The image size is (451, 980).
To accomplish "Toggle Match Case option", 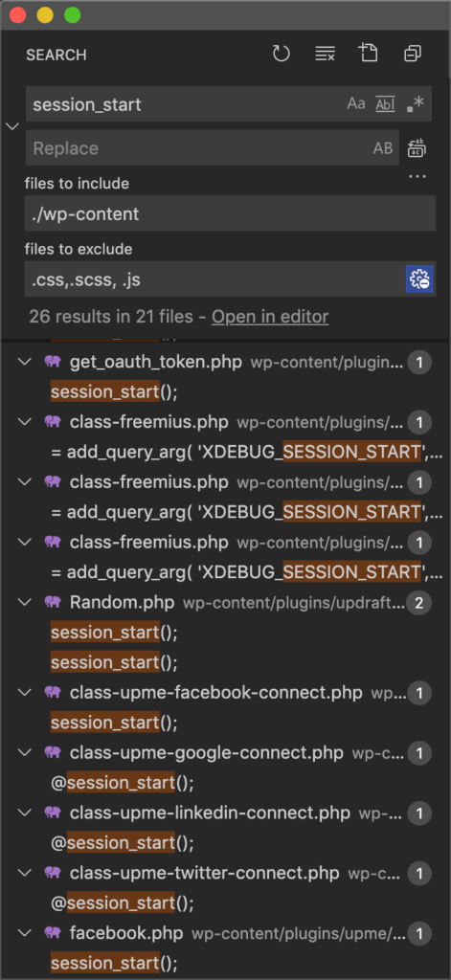I will 356,103.
